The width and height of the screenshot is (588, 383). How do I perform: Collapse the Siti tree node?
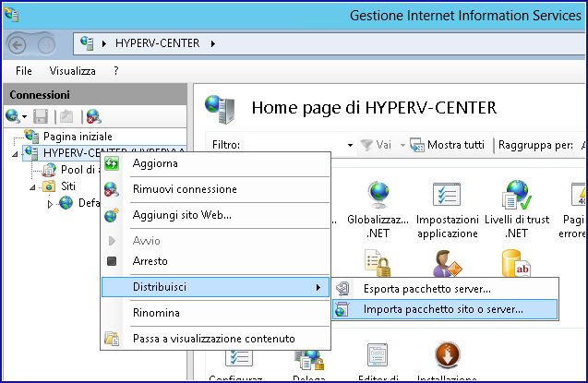click(x=32, y=187)
